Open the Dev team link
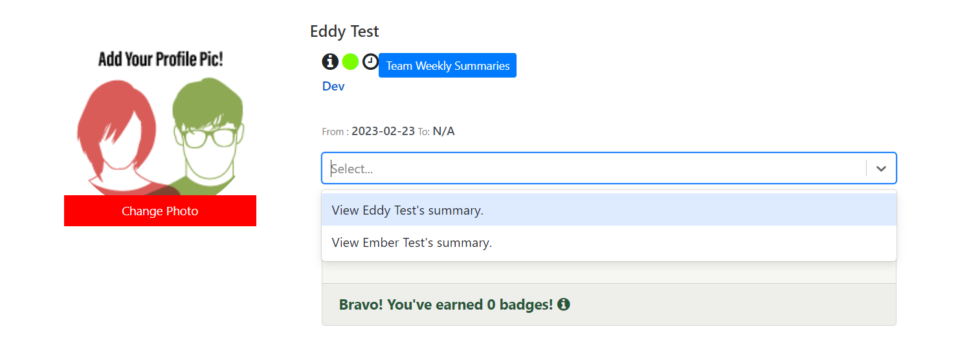Viewport: 980px width, 340px height. click(333, 86)
